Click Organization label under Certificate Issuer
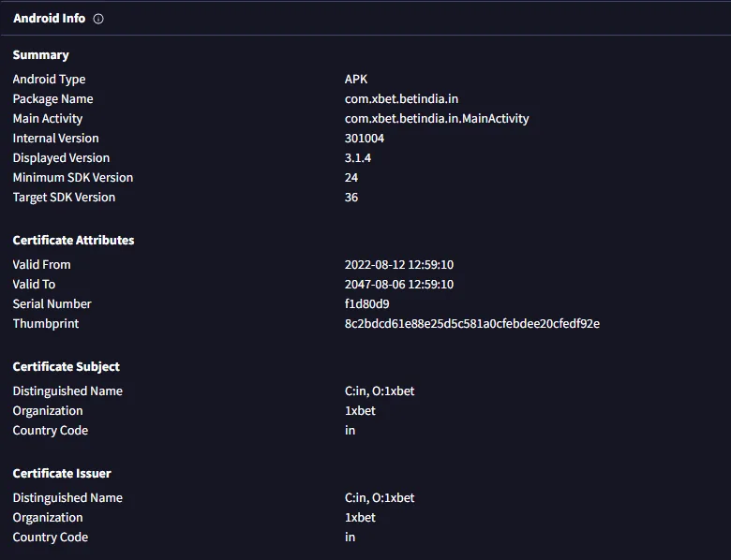The image size is (731, 560). 48,518
